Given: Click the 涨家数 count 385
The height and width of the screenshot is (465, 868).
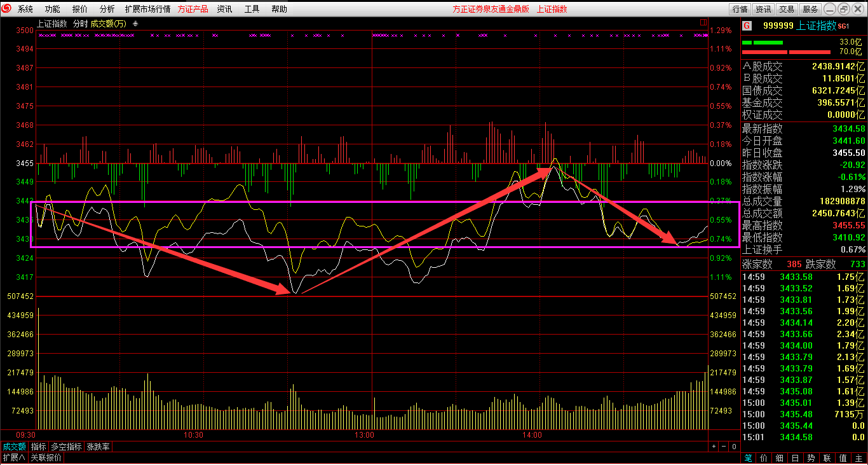Looking at the screenshot, I should [794, 264].
